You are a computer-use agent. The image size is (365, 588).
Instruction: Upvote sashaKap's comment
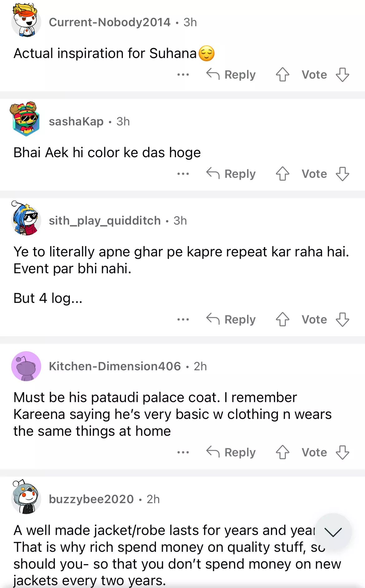pos(282,174)
